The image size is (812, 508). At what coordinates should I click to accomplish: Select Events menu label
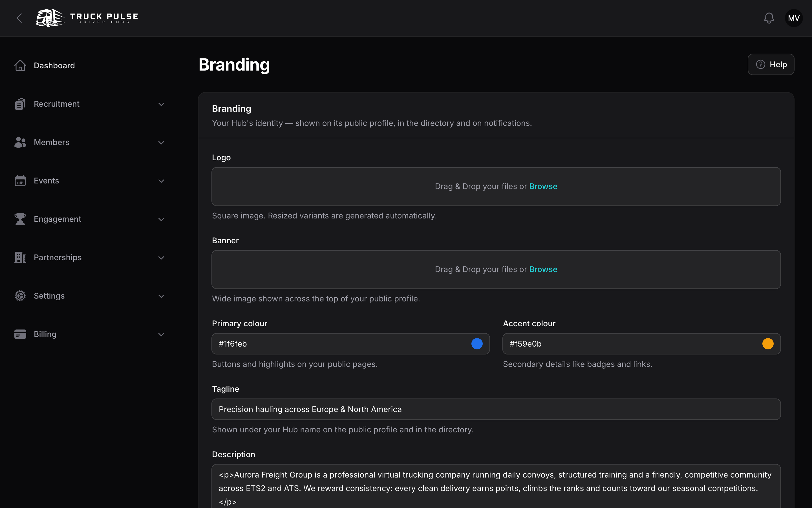46,181
